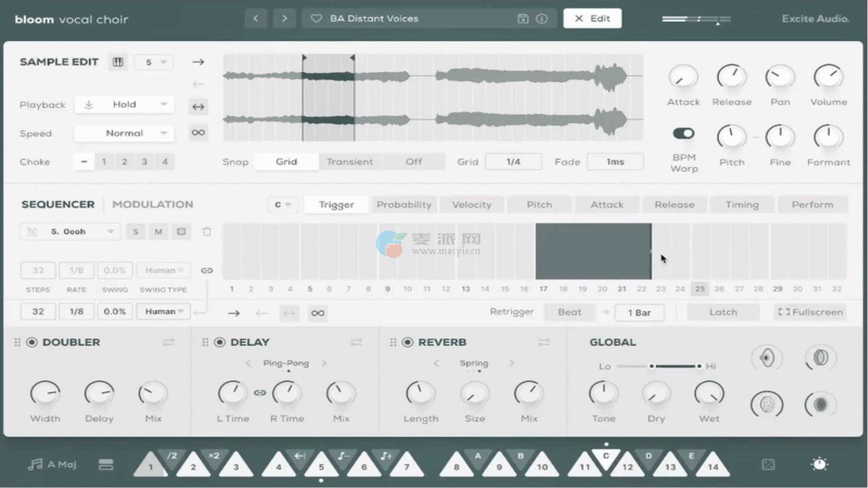868x488 pixels.
Task: Select the Velocity sequencer tab
Action: pos(472,205)
